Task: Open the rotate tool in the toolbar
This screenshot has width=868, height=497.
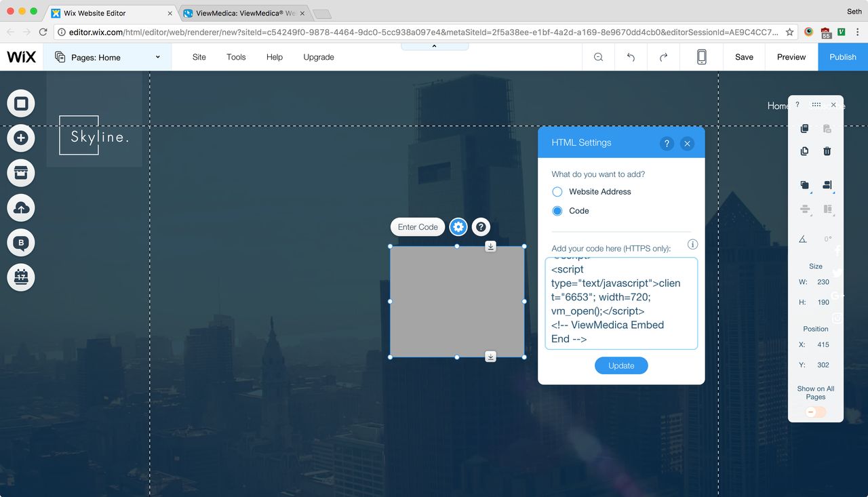Action: click(802, 239)
